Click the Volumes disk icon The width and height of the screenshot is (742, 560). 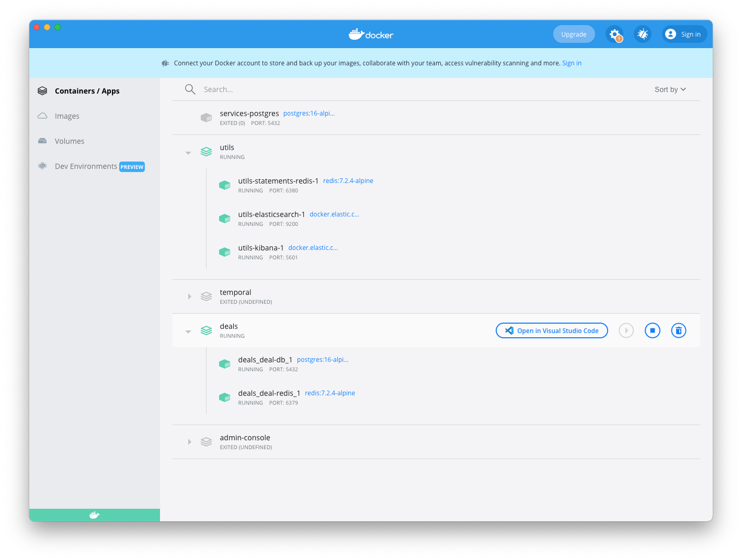pyautogui.click(x=42, y=141)
